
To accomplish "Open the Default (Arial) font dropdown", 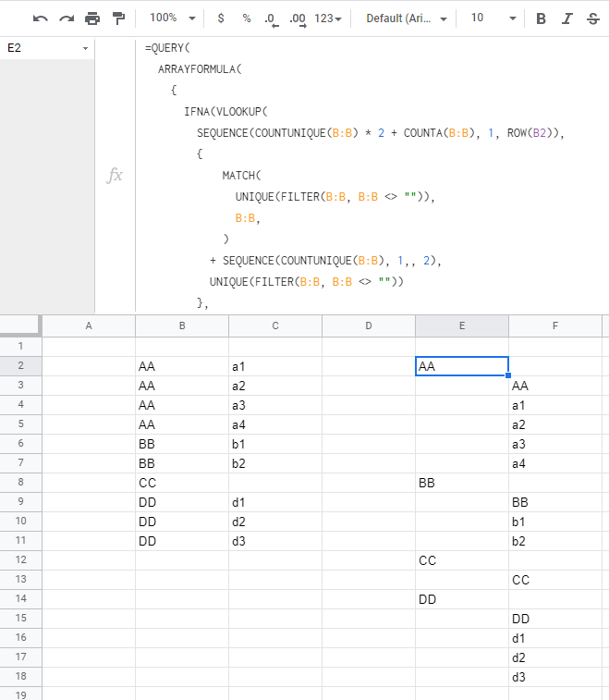I will (x=407, y=18).
